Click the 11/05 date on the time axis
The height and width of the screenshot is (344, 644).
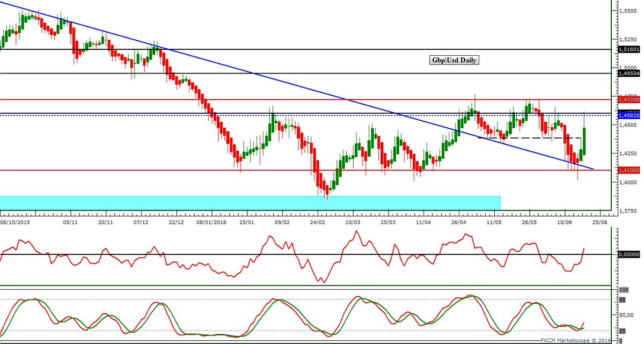[x=494, y=221]
